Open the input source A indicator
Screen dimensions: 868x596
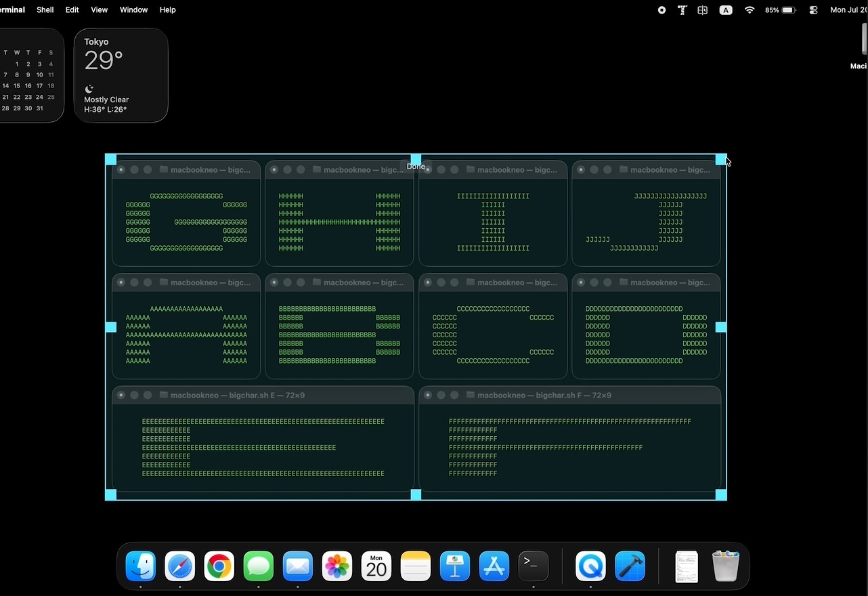point(726,10)
